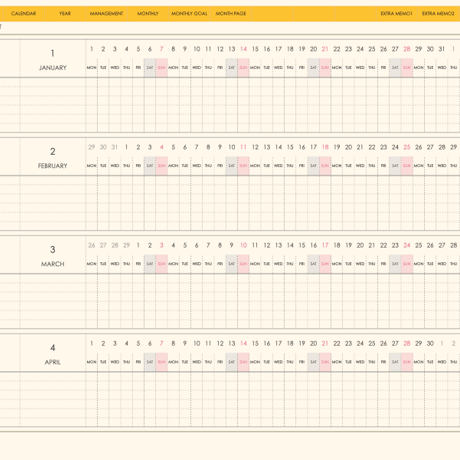Switch to the YEAR tab
Image resolution: width=460 pixels, height=460 pixels.
pyautogui.click(x=65, y=14)
